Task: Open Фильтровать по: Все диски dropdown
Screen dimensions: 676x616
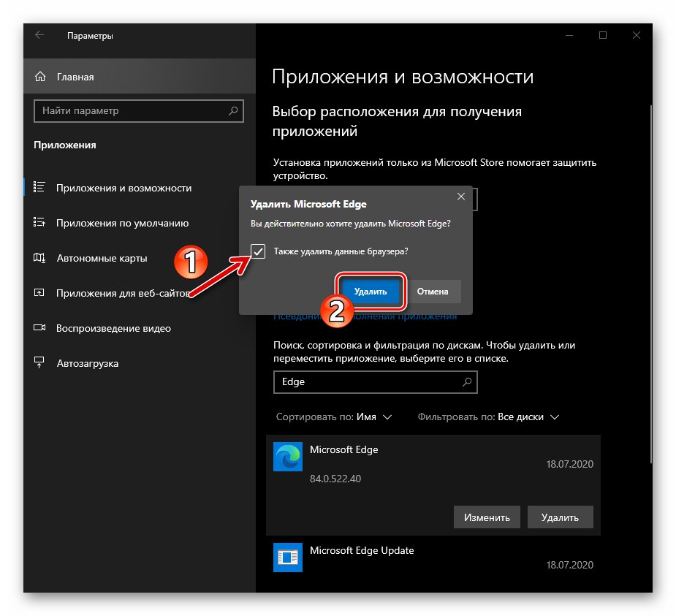Action: [x=488, y=417]
